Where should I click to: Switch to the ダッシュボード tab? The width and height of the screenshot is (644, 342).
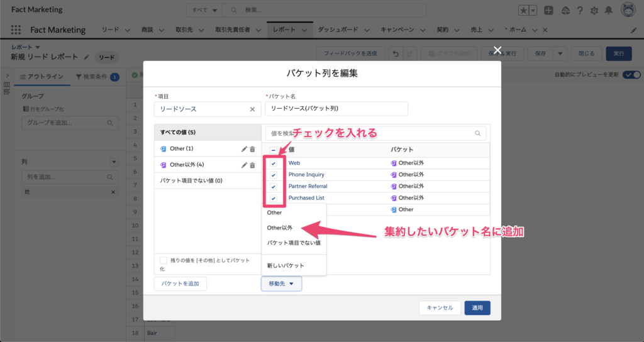click(x=338, y=30)
